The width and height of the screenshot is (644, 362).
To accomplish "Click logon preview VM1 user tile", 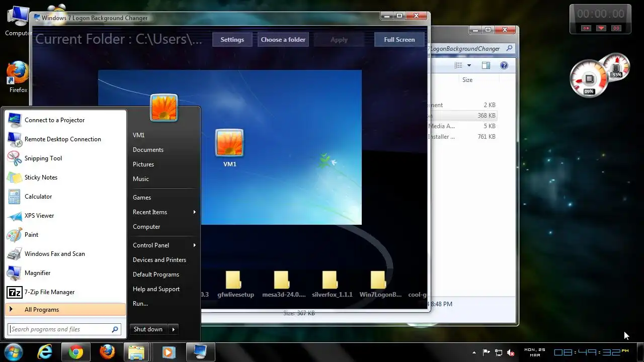I will point(229,148).
